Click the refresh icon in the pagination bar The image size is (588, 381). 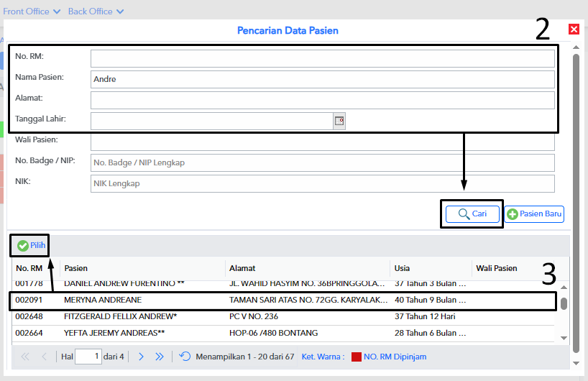(185, 356)
